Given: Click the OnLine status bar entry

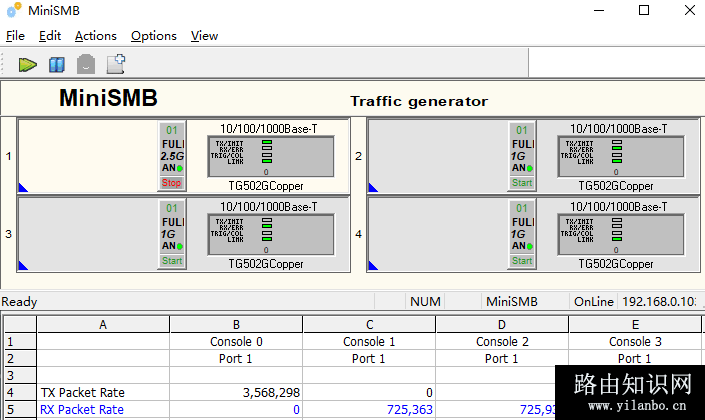Looking at the screenshot, I should click(593, 302).
